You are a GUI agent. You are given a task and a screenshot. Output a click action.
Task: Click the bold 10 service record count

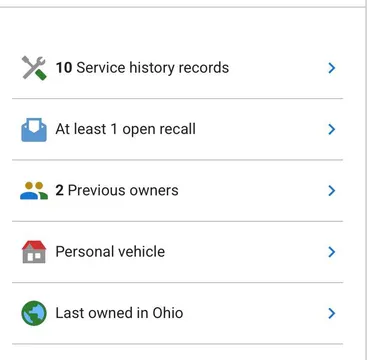coord(64,68)
